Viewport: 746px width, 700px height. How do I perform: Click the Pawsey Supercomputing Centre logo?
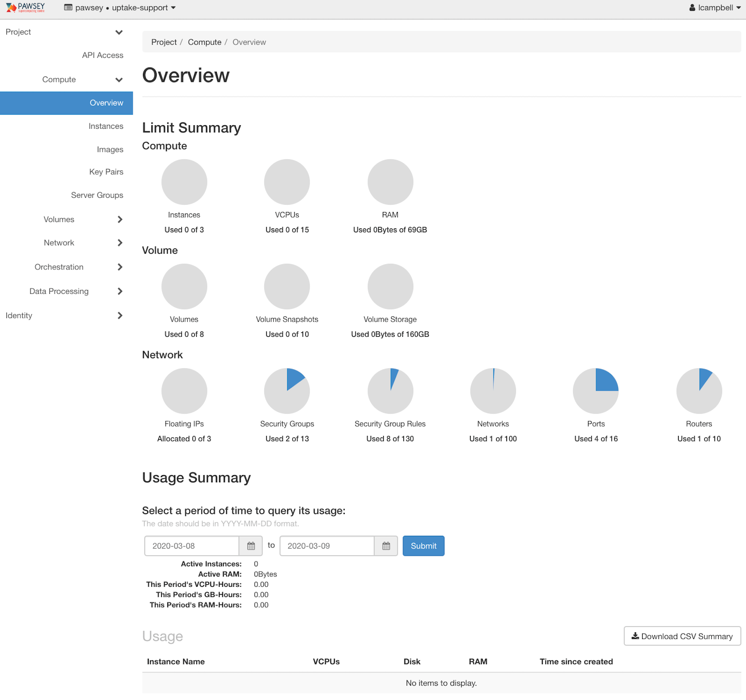coord(25,7)
